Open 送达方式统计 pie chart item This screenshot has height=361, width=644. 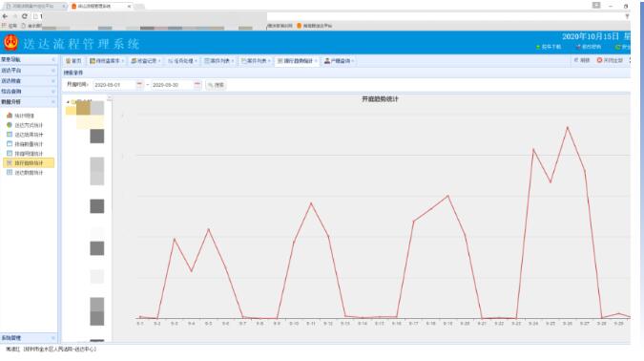[25, 125]
